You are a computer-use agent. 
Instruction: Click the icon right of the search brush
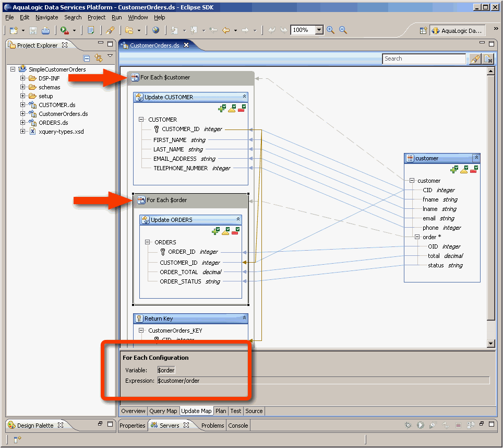pos(488,59)
